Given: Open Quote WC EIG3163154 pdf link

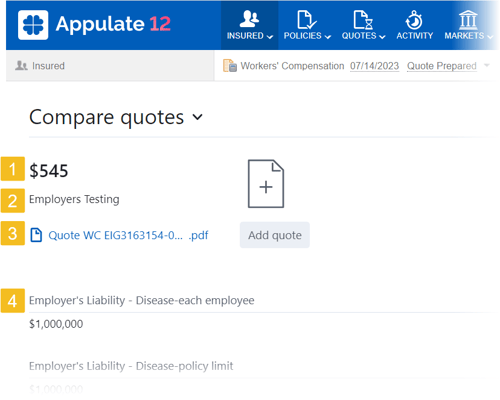Looking at the screenshot, I should pyautogui.click(x=128, y=235).
